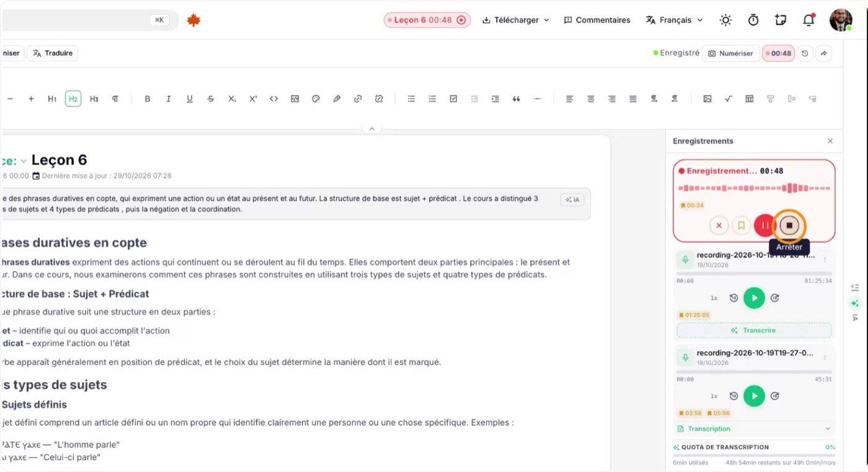Play the 45:31 recording

[x=754, y=396]
